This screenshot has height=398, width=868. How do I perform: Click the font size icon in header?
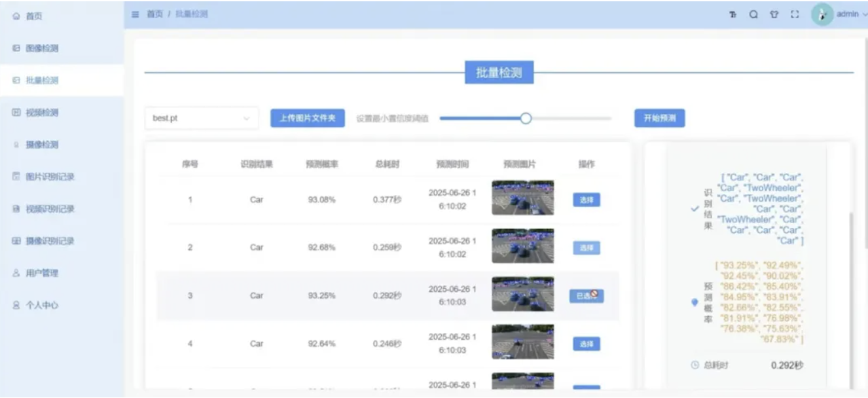coord(733,14)
